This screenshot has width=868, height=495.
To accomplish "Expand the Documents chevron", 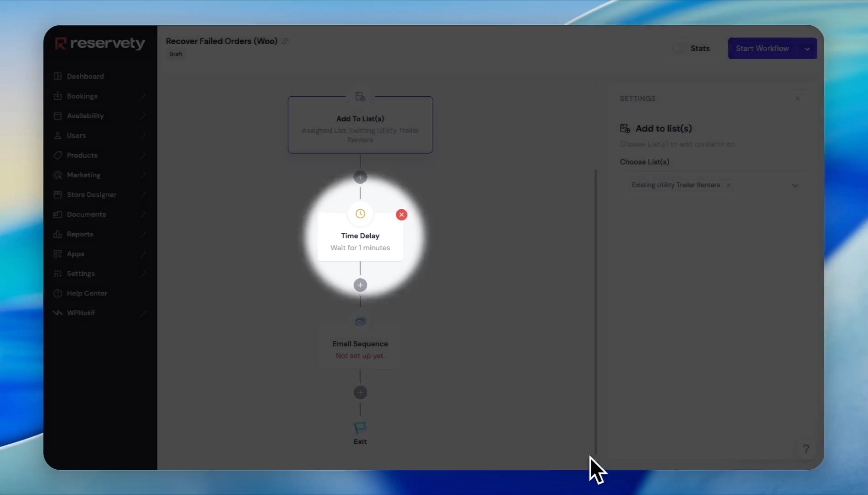I will [x=143, y=214].
